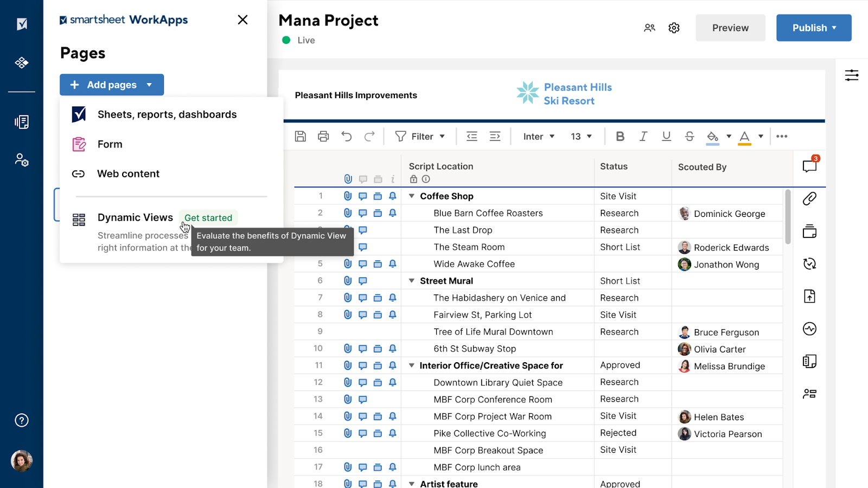Image resolution: width=868 pixels, height=488 pixels.
Task: Open the comments panel with 3 notifications
Action: [x=809, y=166]
